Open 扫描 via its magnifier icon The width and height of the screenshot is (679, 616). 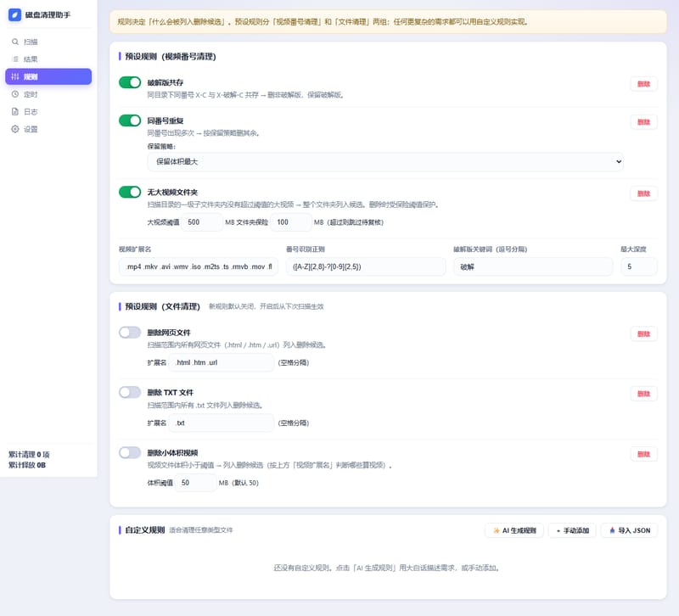pyautogui.click(x=15, y=42)
